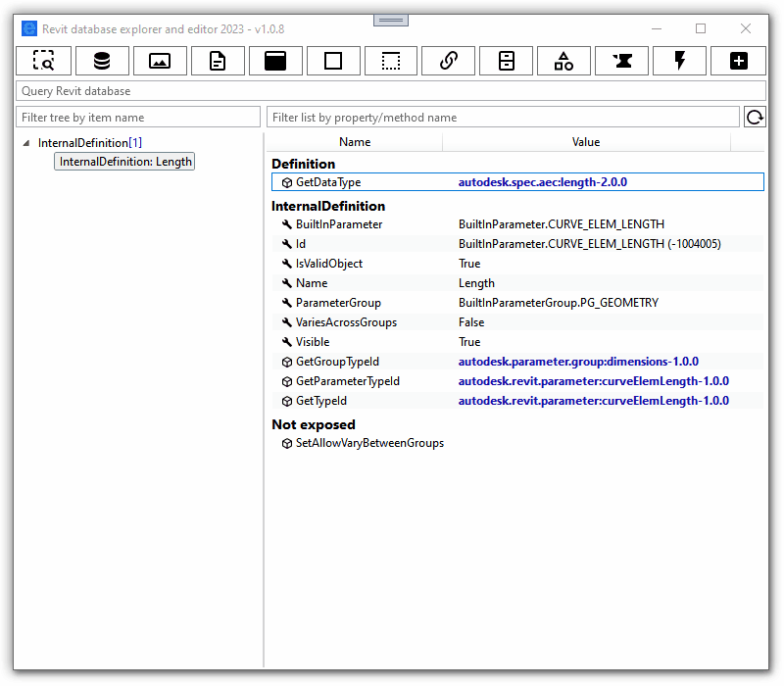Click the select-and-inspect element toolbar icon
The image size is (784, 686).
point(44,61)
